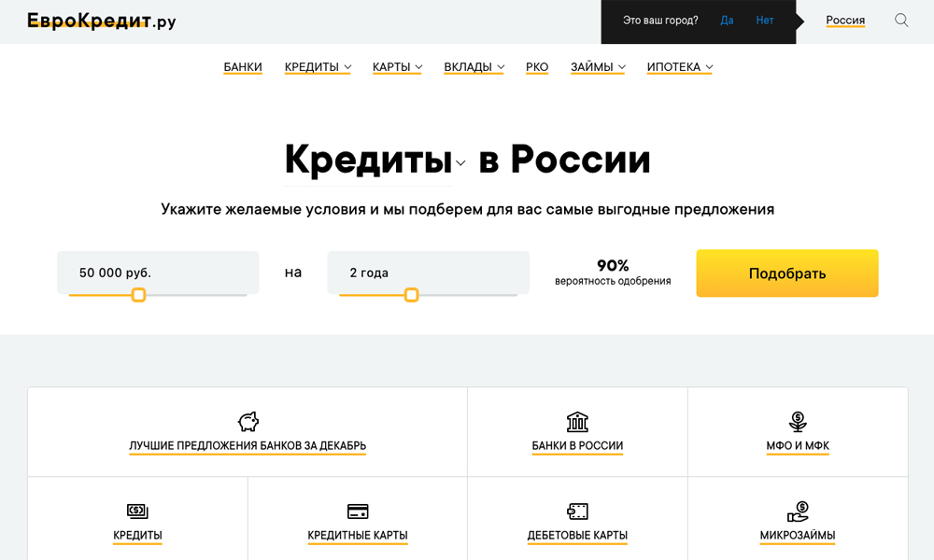Click the 50 000 руб. amount field

(x=157, y=273)
